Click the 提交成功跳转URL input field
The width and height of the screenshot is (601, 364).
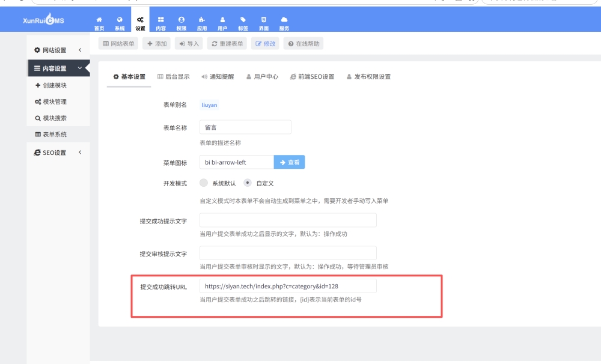click(x=288, y=287)
